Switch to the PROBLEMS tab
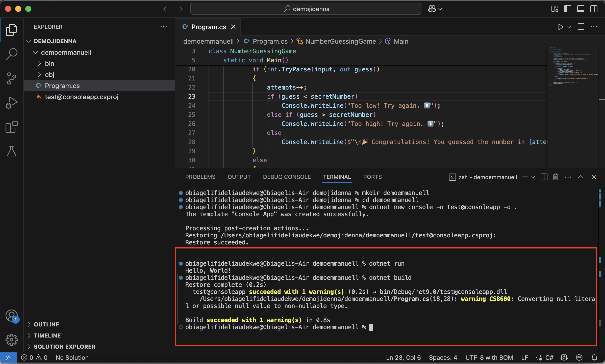The image size is (605, 364). click(200, 177)
